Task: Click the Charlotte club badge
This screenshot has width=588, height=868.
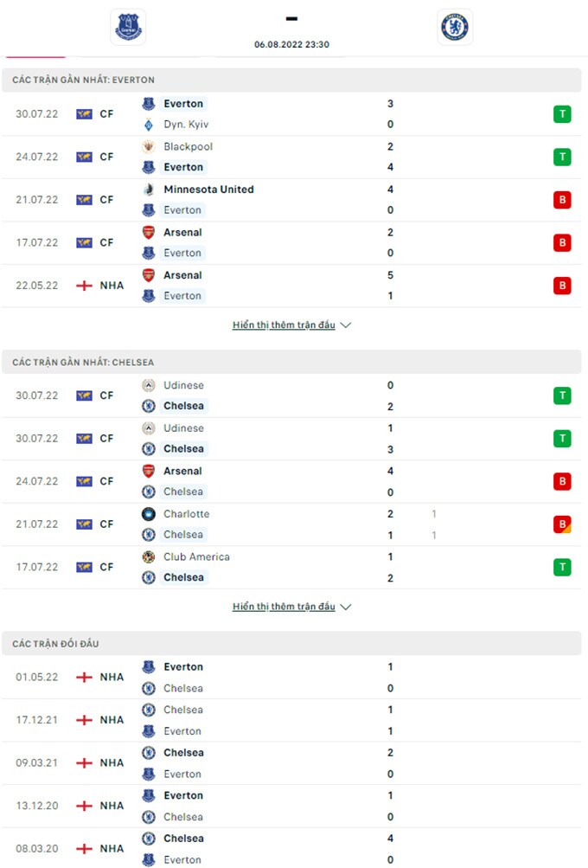Action: coord(149,514)
